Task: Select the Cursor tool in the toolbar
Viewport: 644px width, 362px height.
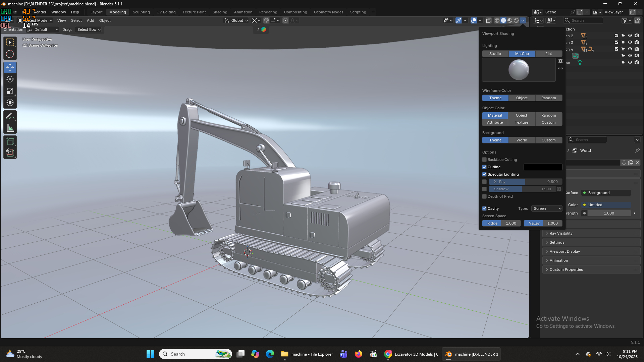Action: click(10, 54)
